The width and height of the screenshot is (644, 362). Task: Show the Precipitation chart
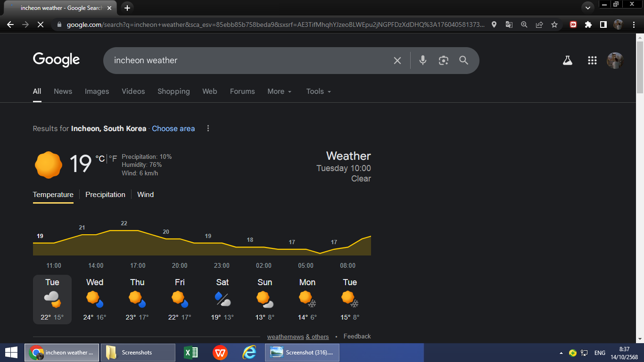point(105,195)
